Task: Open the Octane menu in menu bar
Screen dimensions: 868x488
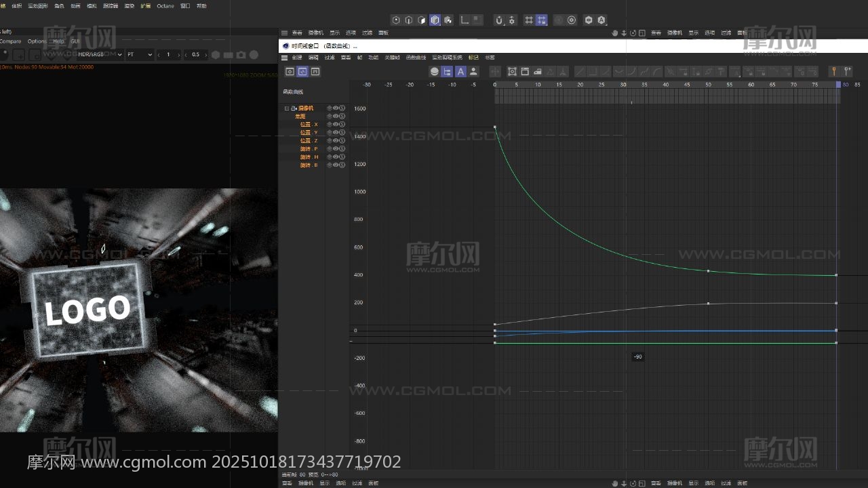Action: click(165, 5)
